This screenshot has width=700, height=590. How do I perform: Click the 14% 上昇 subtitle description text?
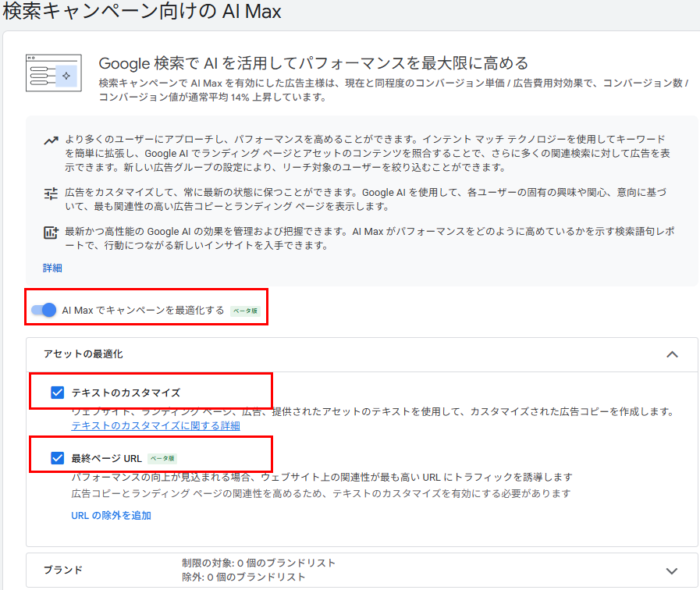[393, 90]
